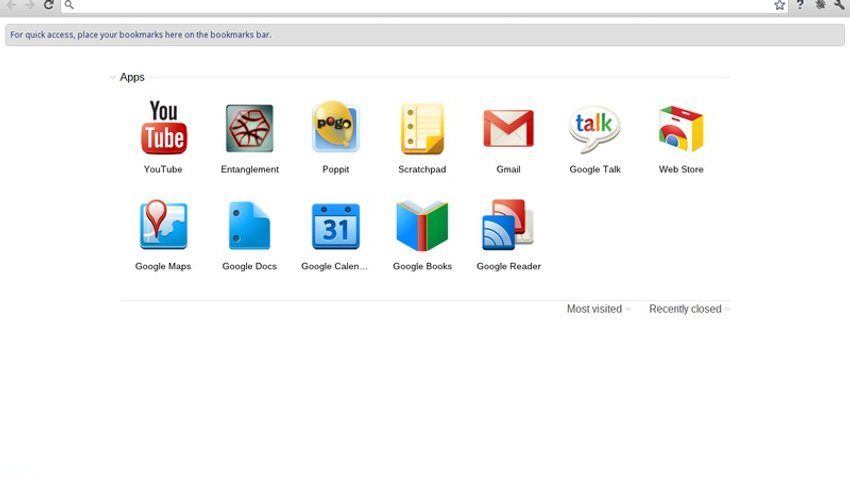Click the reload page button
Screen dimensions: 850x478
tap(48, 5)
